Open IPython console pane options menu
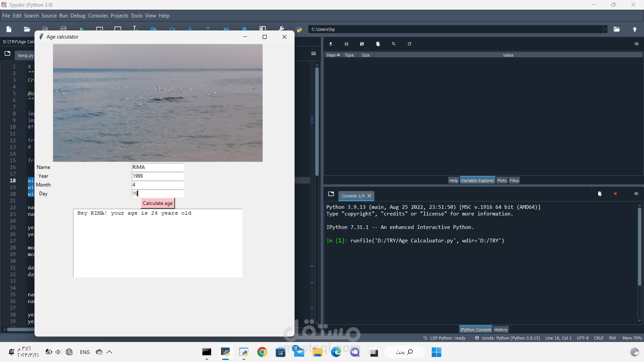This screenshot has width=644, height=362. (x=636, y=194)
